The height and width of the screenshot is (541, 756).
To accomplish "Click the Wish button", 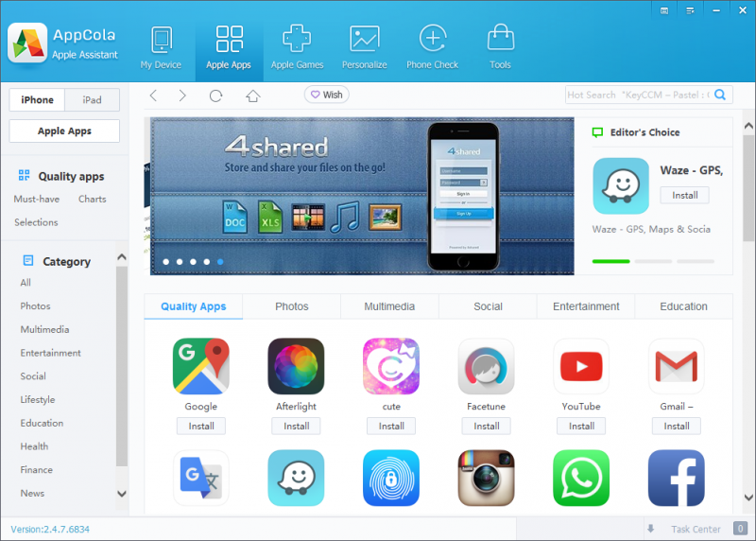I will tap(327, 95).
